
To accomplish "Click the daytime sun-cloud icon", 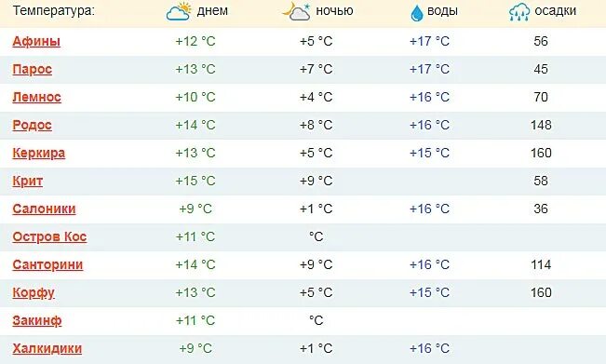I will 179,11.
